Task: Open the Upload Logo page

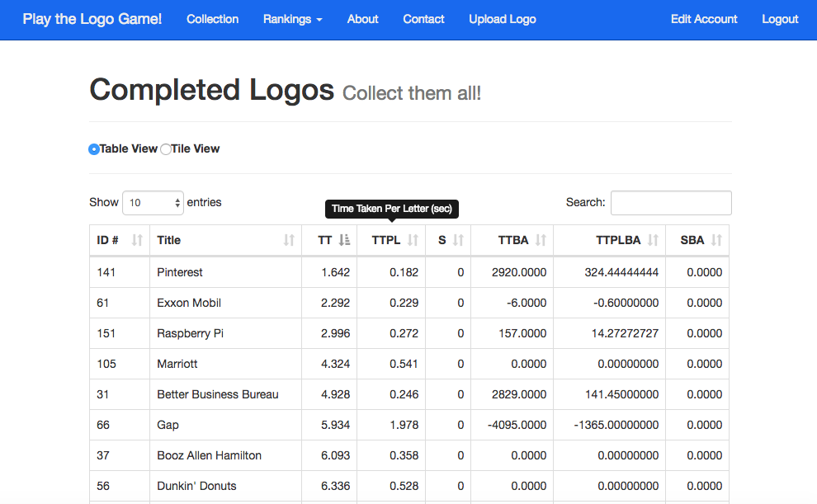Action: (x=503, y=19)
